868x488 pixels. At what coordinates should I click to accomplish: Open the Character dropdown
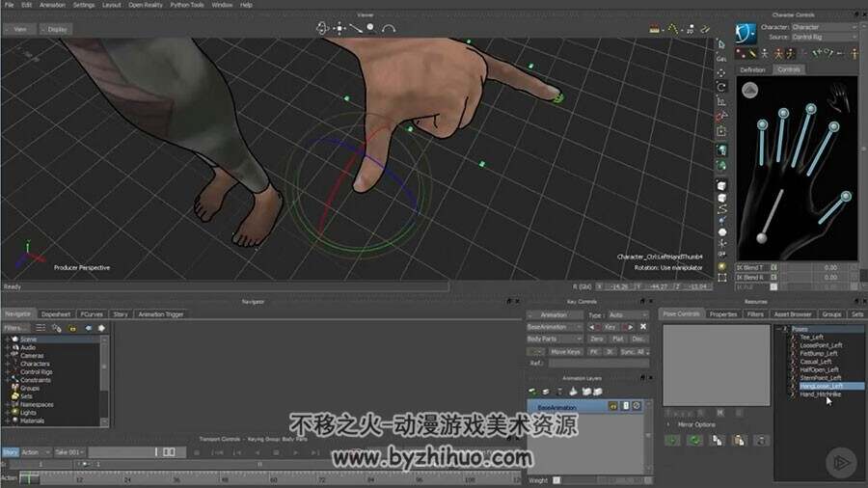(x=825, y=27)
